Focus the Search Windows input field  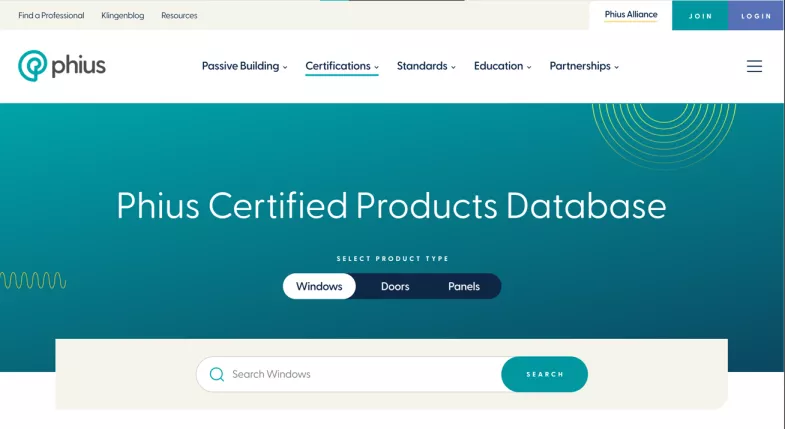point(360,374)
